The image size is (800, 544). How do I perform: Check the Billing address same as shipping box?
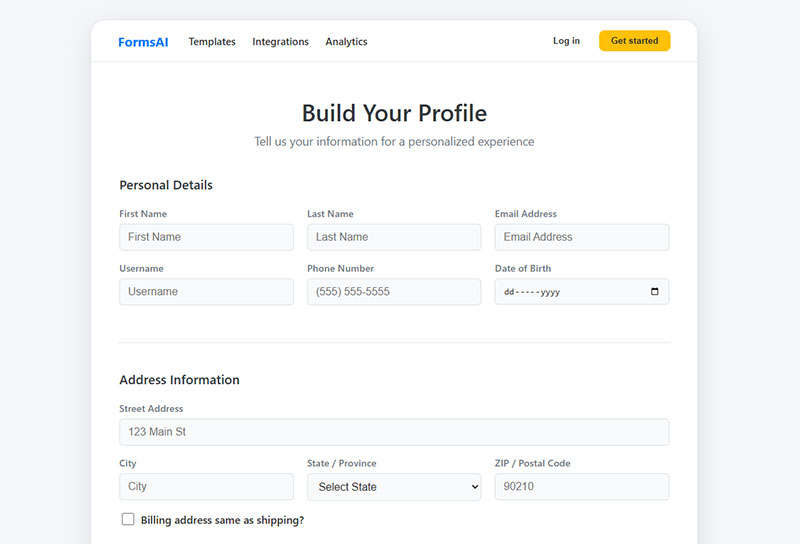128,519
